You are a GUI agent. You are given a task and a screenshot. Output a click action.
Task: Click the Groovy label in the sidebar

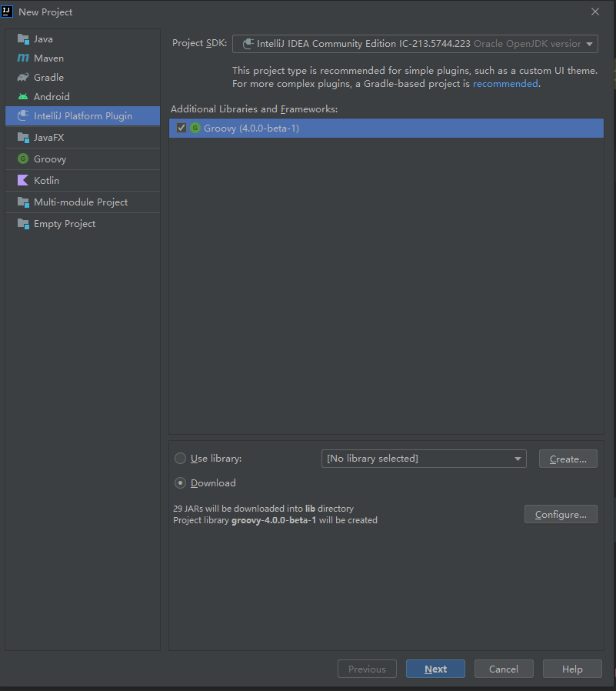point(50,159)
